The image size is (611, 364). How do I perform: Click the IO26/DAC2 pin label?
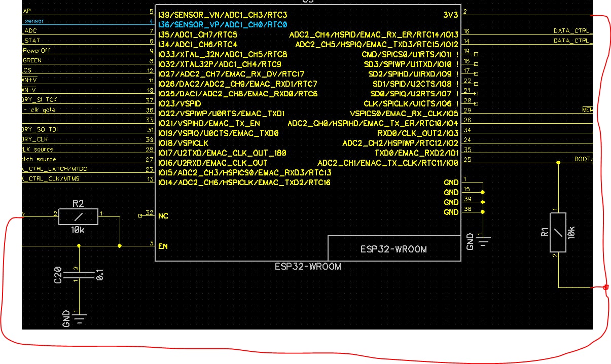pyautogui.click(x=238, y=84)
